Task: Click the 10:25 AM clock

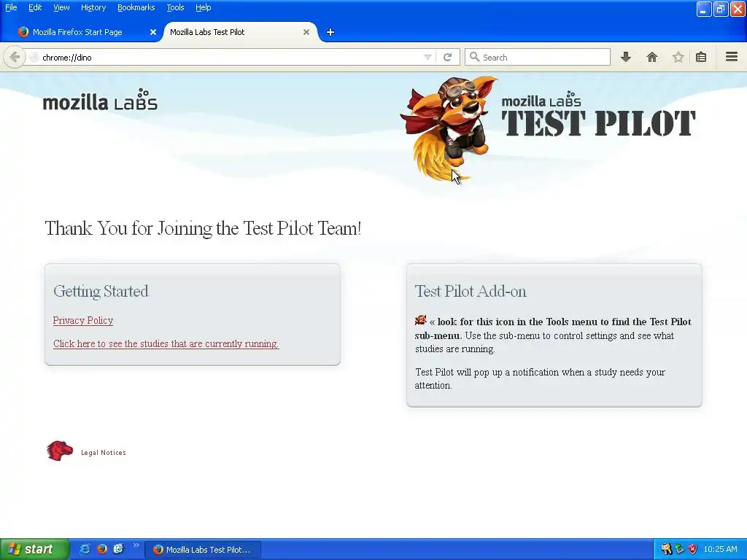Action: 720,549
